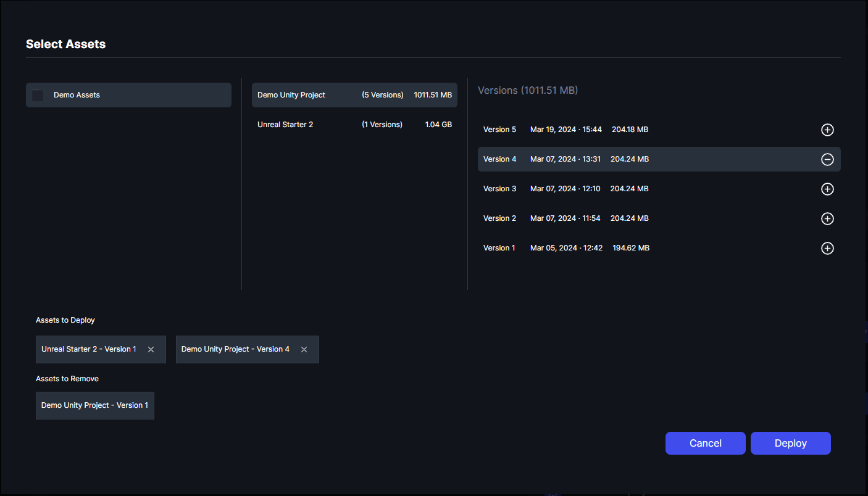Click the Versions (1011.51 MB) heading
868x496 pixels.
click(x=528, y=90)
